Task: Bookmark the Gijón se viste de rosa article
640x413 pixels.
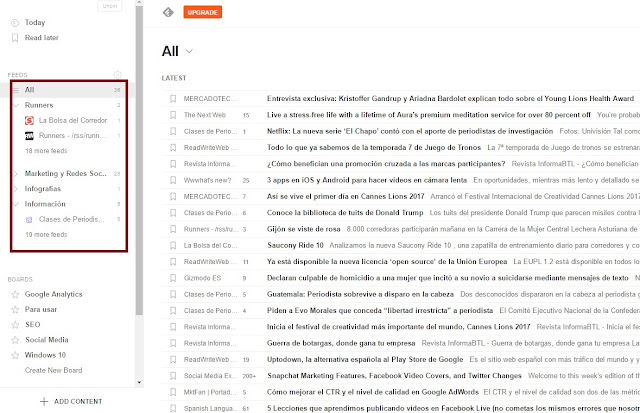Action: pyautogui.click(x=173, y=229)
